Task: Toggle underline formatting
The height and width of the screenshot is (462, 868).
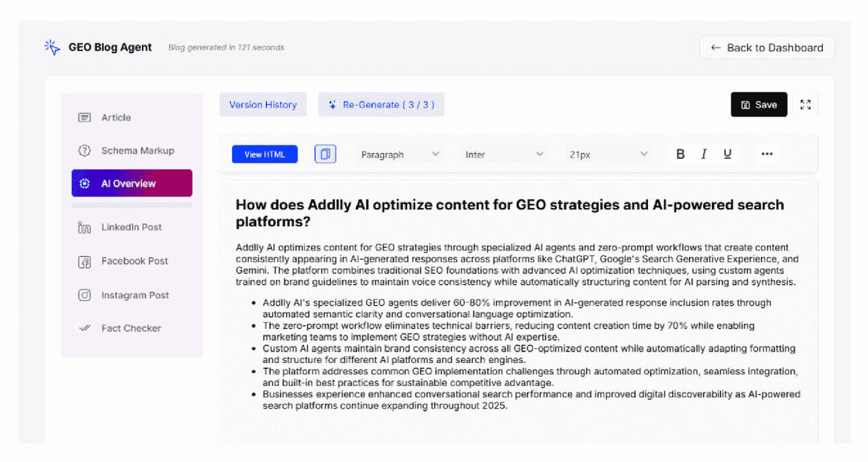Action: coord(727,154)
